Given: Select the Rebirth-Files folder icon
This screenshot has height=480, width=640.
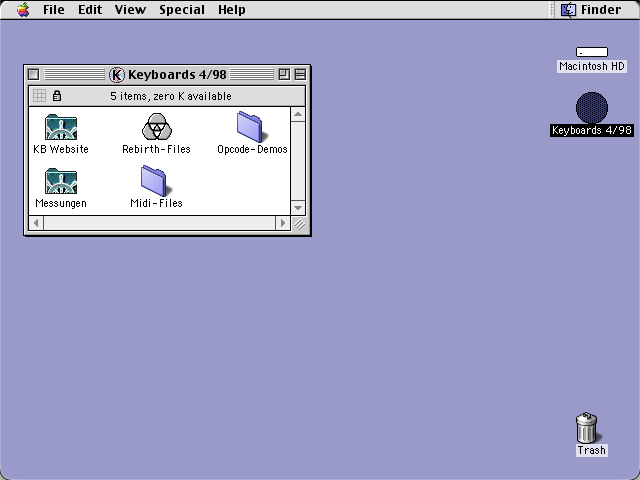Looking at the screenshot, I should [x=157, y=127].
